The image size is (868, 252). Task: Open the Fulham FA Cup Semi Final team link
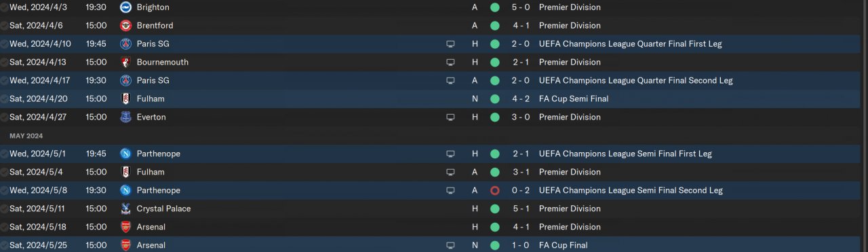pyautogui.click(x=151, y=98)
